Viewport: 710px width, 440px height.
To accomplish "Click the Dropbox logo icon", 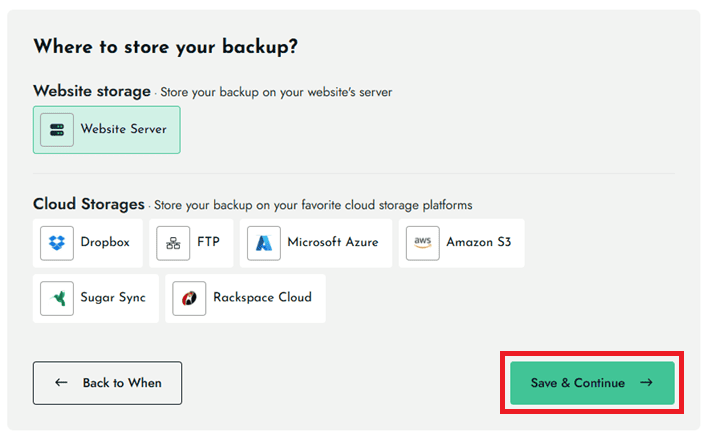I will (x=57, y=243).
